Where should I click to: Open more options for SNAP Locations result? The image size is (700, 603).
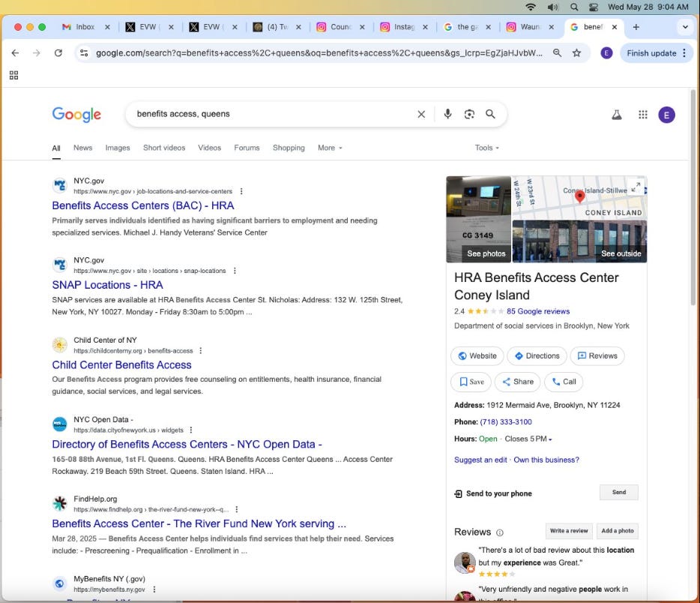235,271
